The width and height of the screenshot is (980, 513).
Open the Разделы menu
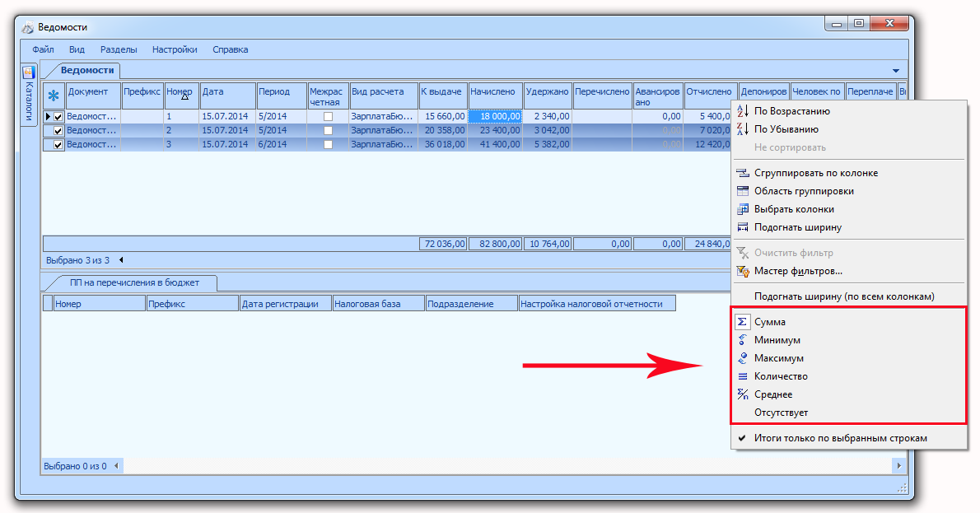click(119, 49)
